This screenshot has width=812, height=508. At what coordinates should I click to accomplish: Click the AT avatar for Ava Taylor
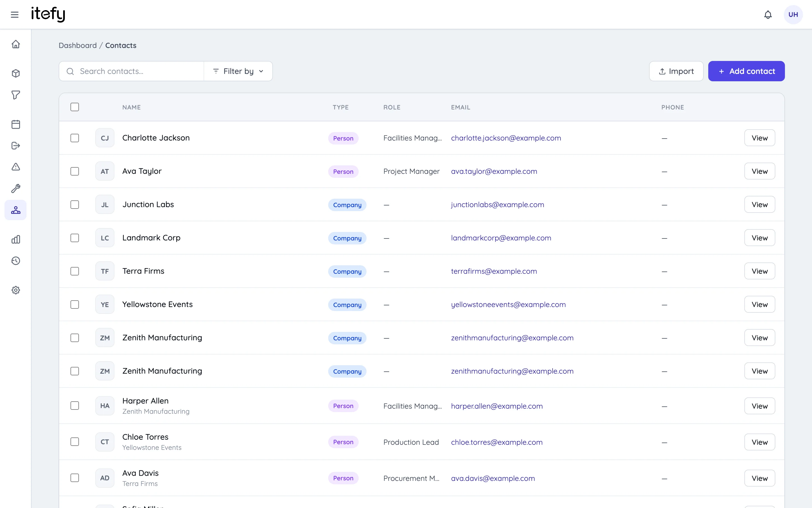(105, 171)
